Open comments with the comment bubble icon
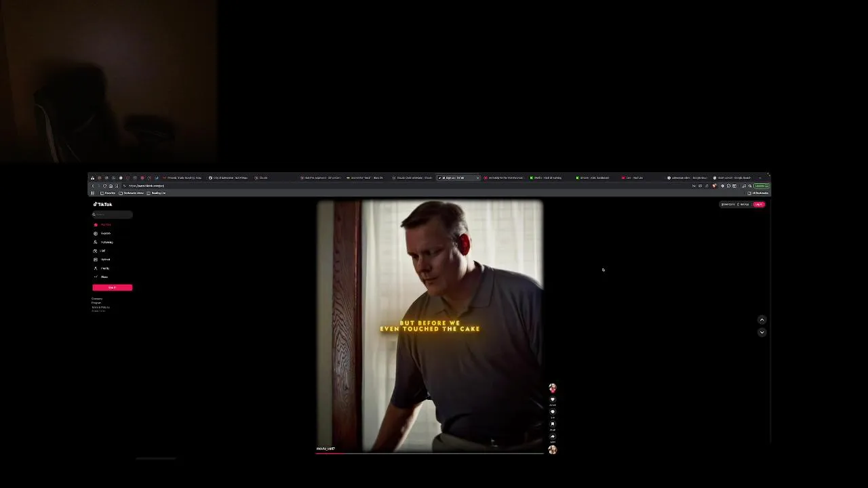This screenshot has width=868, height=488. [552, 411]
